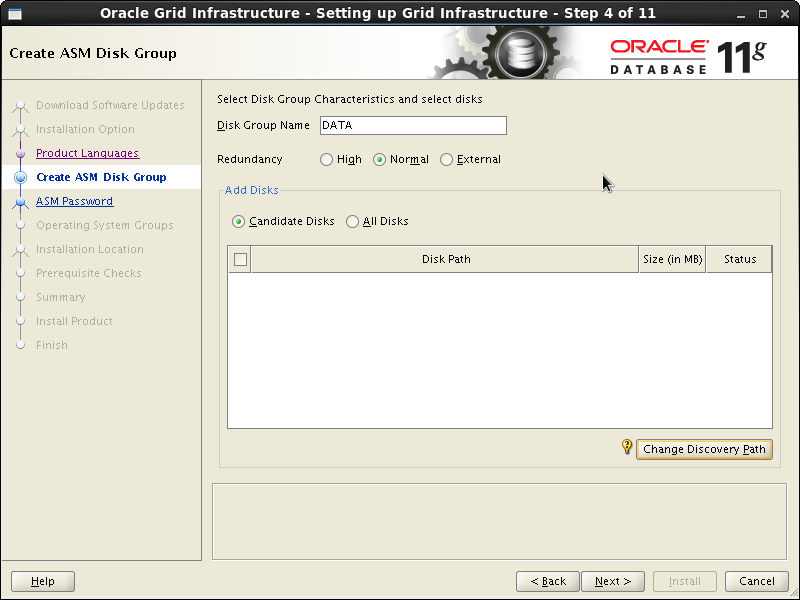The height and width of the screenshot is (600, 800).
Task: Select High redundancy radio button
Action: pyautogui.click(x=327, y=160)
